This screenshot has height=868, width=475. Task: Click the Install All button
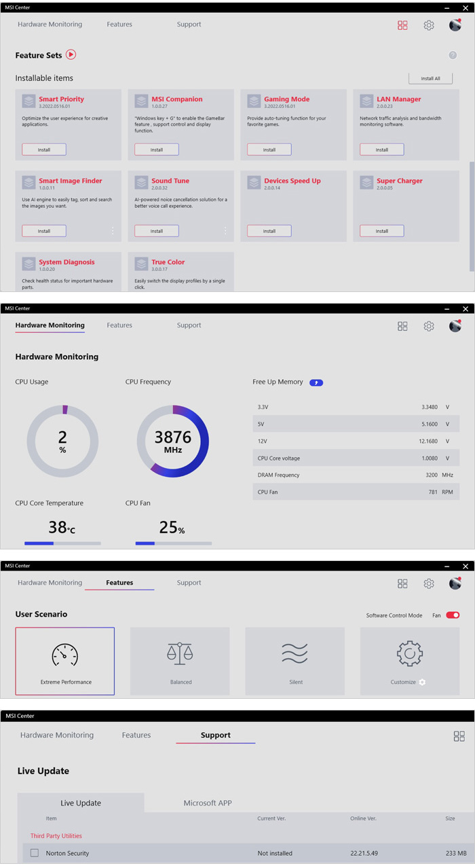[x=430, y=79]
